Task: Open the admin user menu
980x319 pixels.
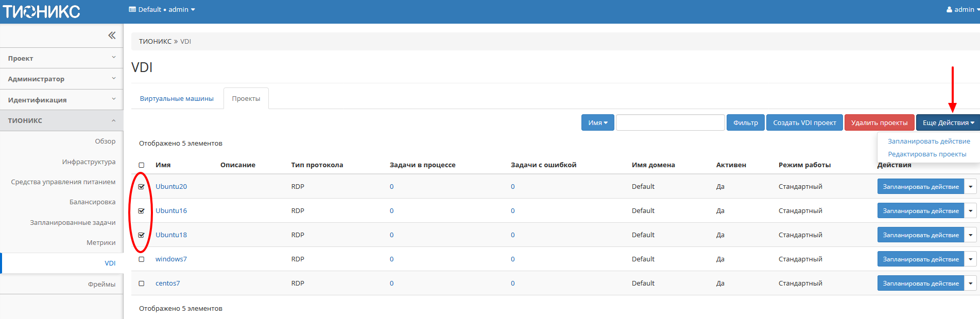Action: [x=962, y=9]
